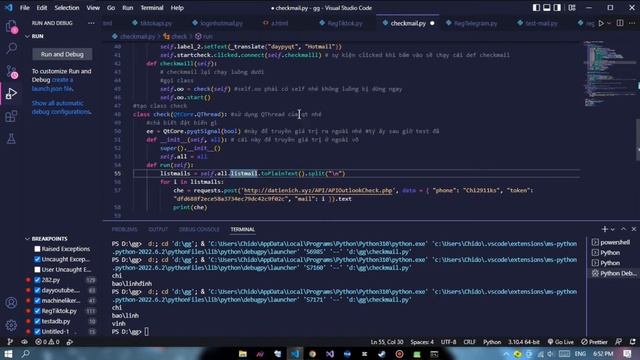The height and width of the screenshot is (360, 640).
Task: Select Python language mode in status bar
Action: [492, 342]
